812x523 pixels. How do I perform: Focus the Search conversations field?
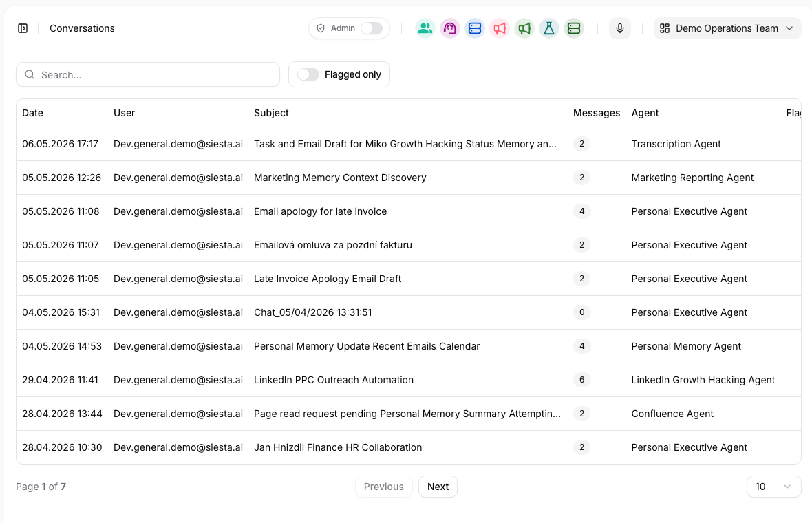pos(148,74)
